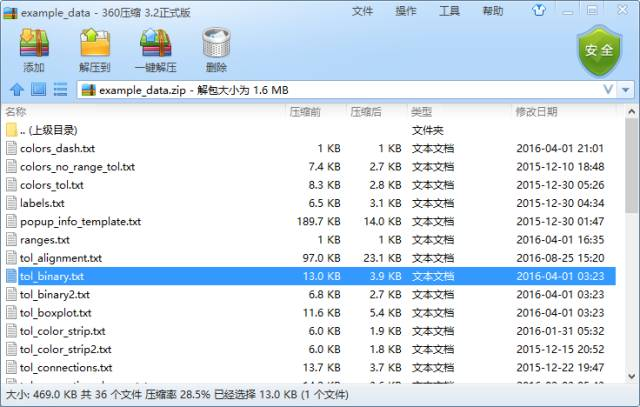Click file icon of ranges.txt
Image resolution: width=640 pixels, height=407 pixels.
tap(12, 240)
